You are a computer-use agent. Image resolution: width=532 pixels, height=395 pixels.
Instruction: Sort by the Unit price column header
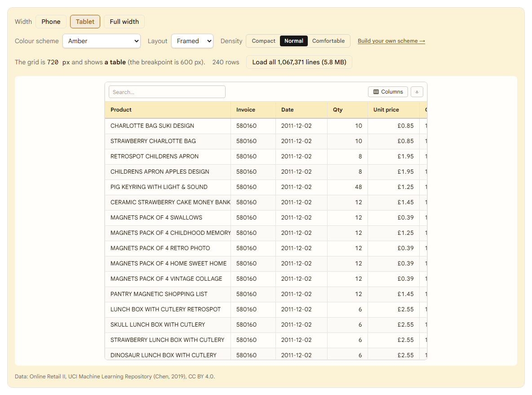394,110
